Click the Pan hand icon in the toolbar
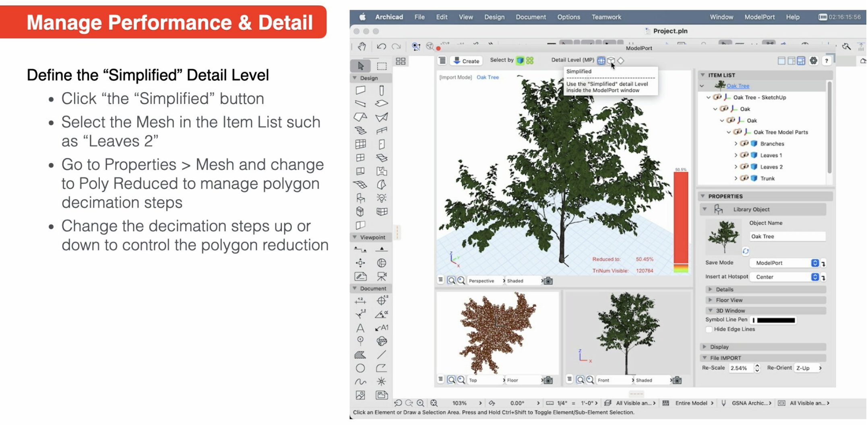The image size is (868, 425). click(362, 47)
